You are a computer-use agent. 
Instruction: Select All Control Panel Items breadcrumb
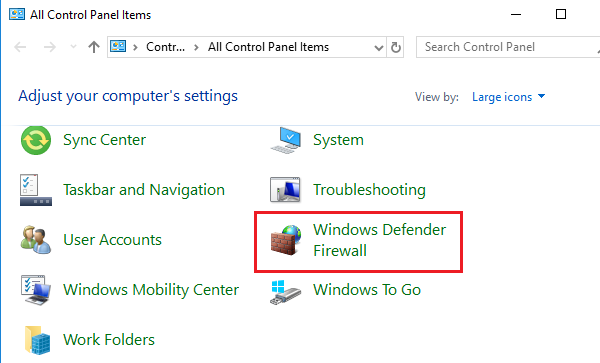[268, 47]
